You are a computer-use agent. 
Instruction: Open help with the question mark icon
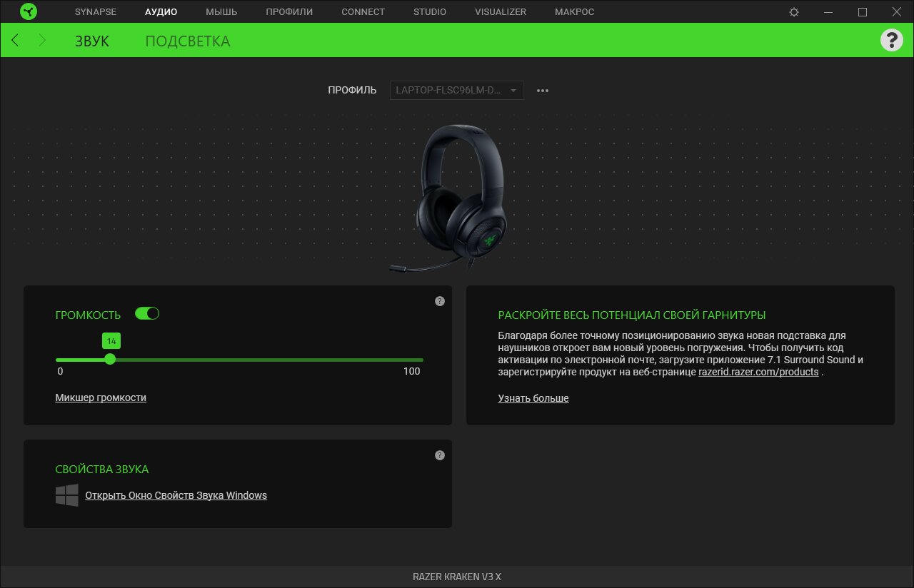tap(891, 40)
